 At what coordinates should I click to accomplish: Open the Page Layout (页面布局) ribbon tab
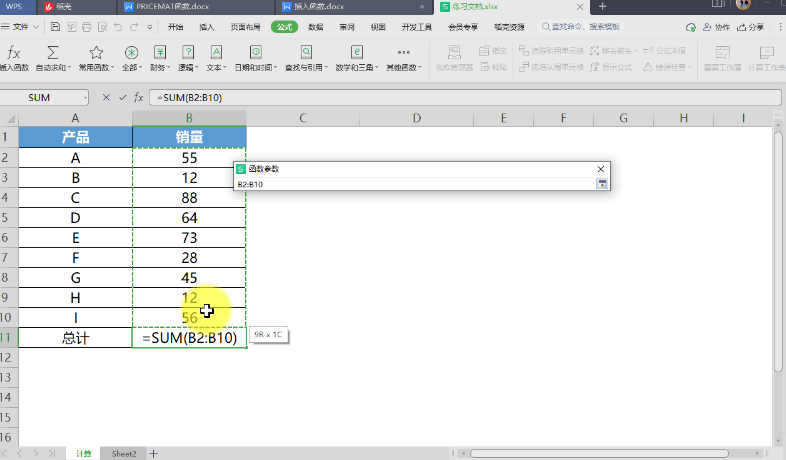[x=246, y=27]
